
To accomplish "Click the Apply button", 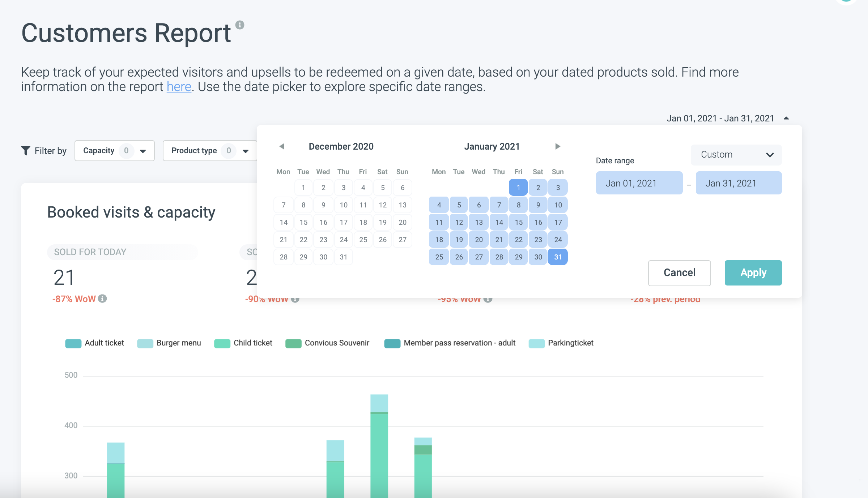I will (753, 273).
